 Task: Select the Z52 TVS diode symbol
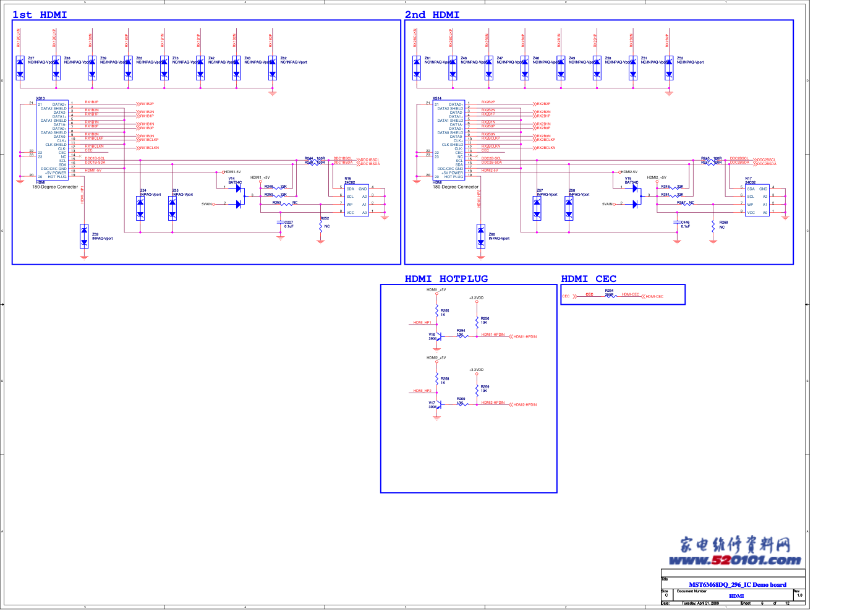[x=669, y=68]
